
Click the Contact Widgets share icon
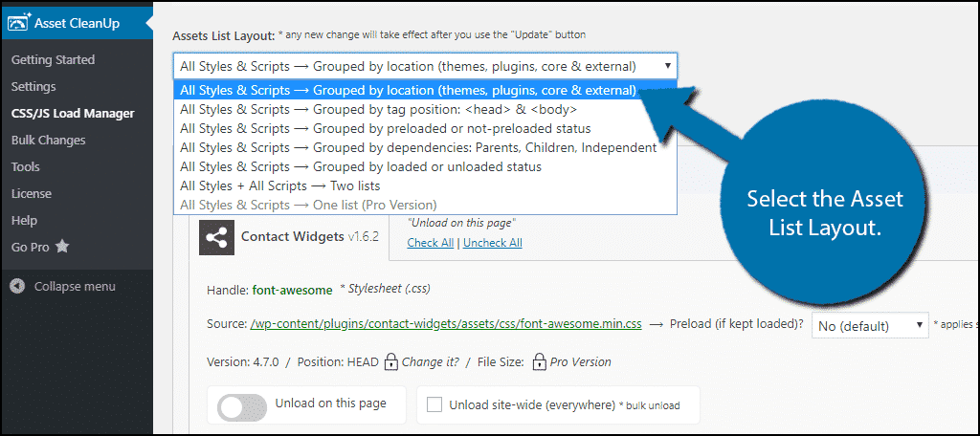[216, 237]
